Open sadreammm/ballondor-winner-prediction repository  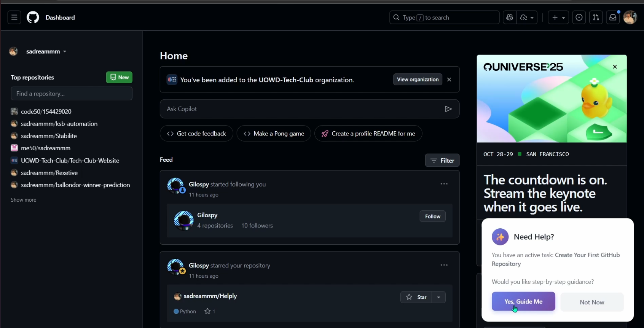[75, 185]
